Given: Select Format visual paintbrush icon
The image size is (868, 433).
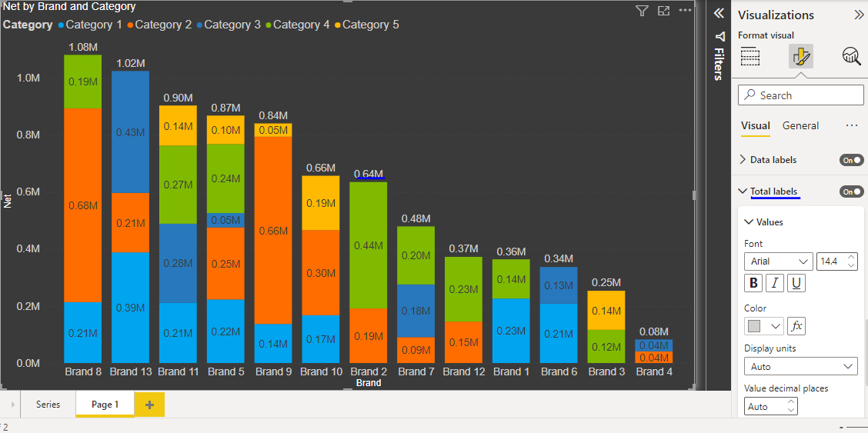Looking at the screenshot, I should point(801,56).
